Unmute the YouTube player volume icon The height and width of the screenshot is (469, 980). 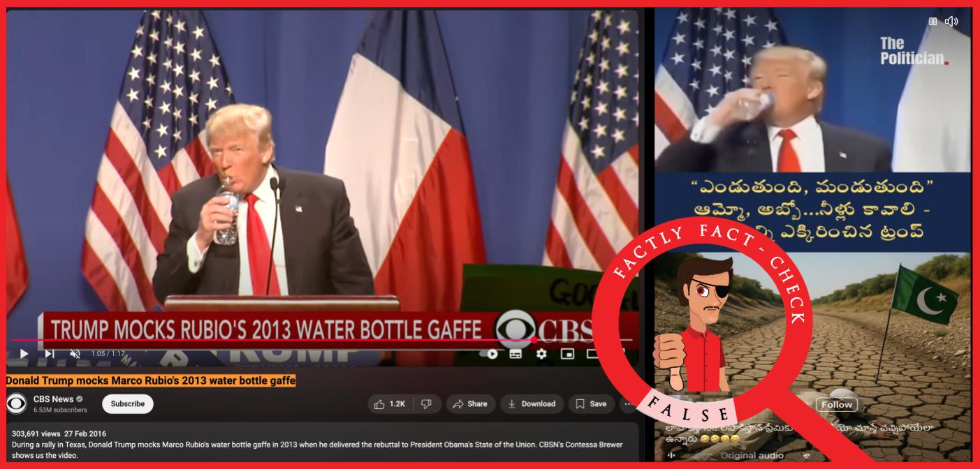coord(75,354)
